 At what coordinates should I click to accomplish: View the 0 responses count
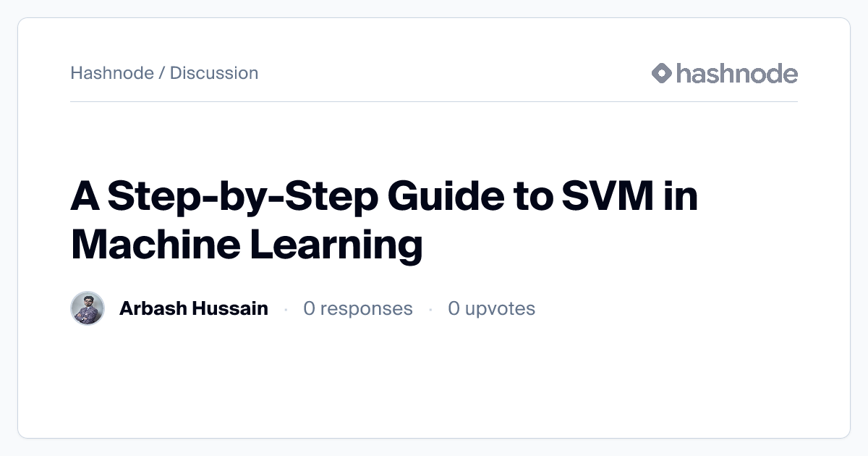357,308
